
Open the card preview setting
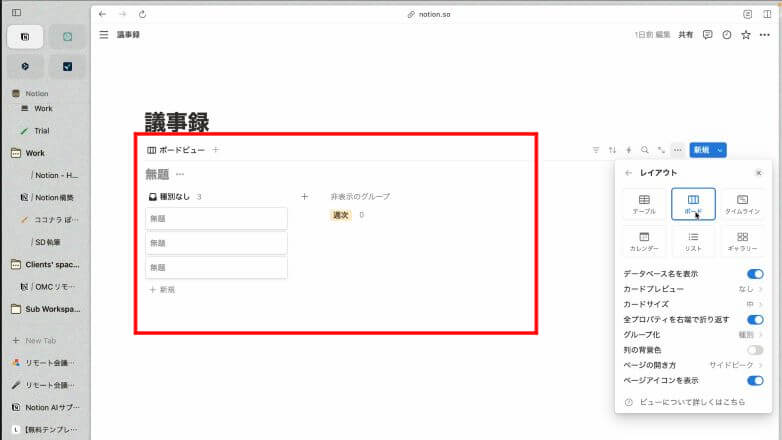pyautogui.click(x=693, y=289)
